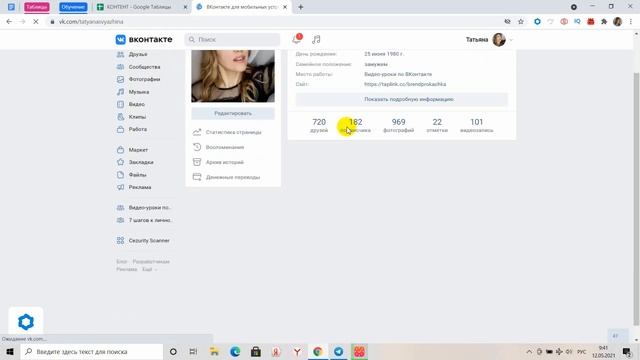Image resolution: width=640 pixels, height=360 pixels.
Task: Open Воспоминания
Action: coord(218,147)
